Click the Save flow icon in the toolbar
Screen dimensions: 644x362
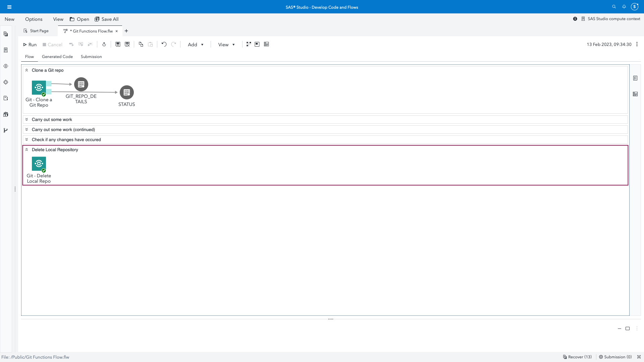(118, 44)
